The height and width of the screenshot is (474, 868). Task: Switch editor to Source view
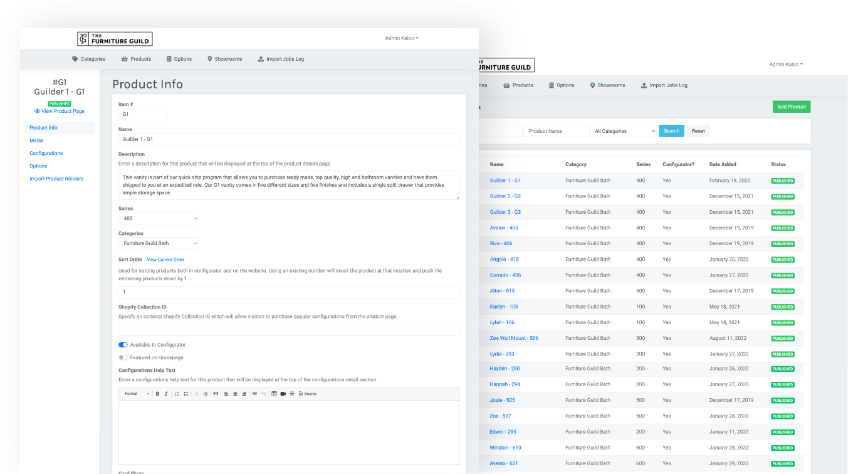tap(307, 394)
